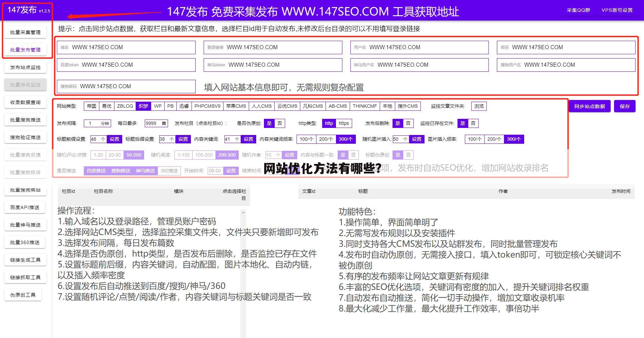Open 批量360推送
Viewport: 644px width, 338px height.
coord(25,242)
